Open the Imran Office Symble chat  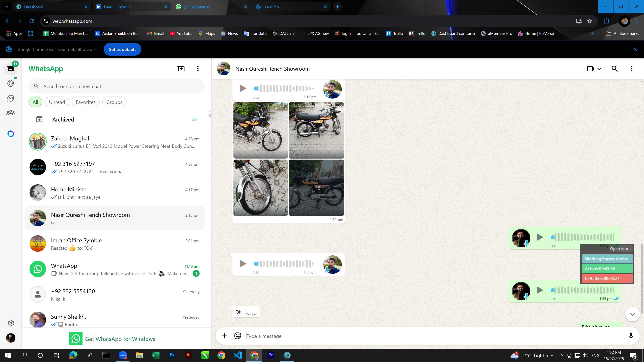[x=115, y=244]
